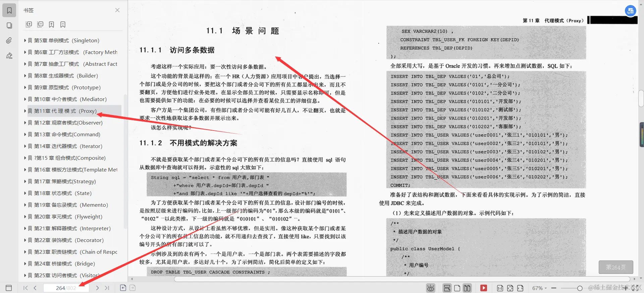Image resolution: width=644 pixels, height=293 pixels.
Task: Go to last page button
Action: click(107, 288)
